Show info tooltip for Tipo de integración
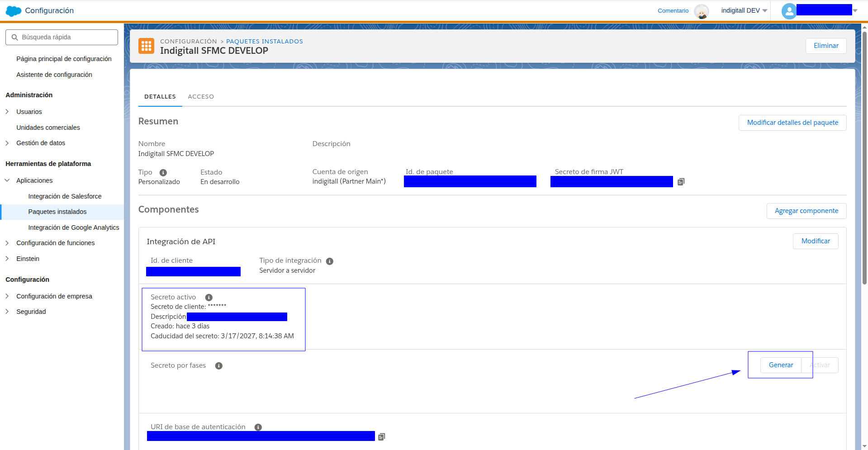The height and width of the screenshot is (450, 868). pos(330,261)
